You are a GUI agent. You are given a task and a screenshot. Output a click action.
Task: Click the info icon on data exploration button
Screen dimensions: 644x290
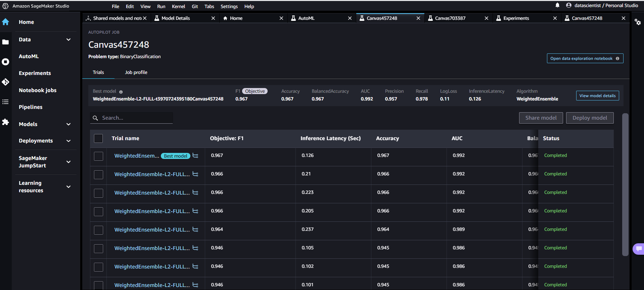click(x=617, y=58)
